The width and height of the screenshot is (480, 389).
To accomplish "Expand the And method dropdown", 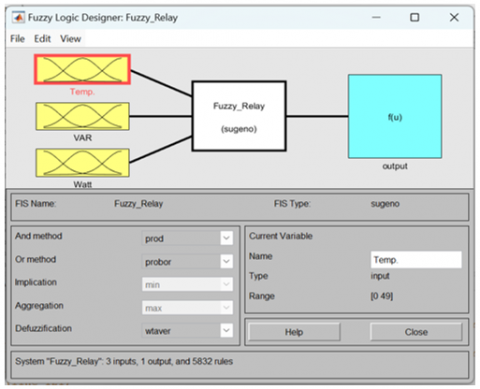I will (187, 238).
